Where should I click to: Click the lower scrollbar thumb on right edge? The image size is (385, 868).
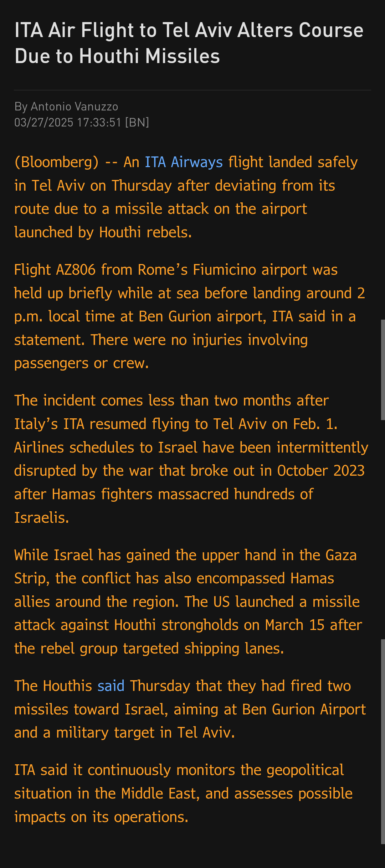tap(383, 742)
